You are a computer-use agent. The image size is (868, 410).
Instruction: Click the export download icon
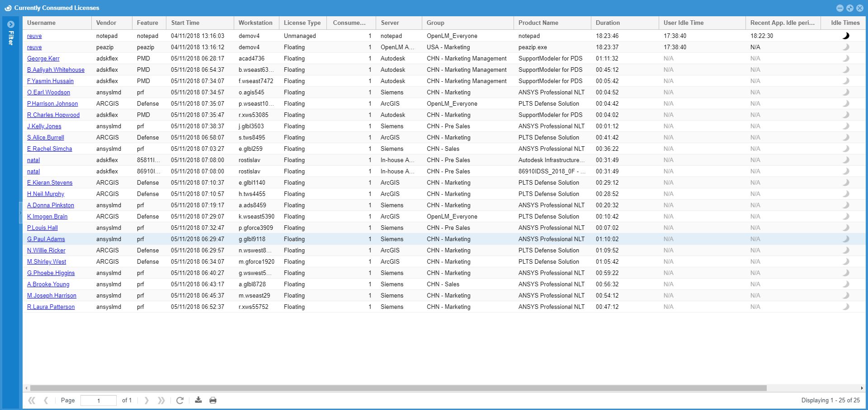tap(198, 400)
